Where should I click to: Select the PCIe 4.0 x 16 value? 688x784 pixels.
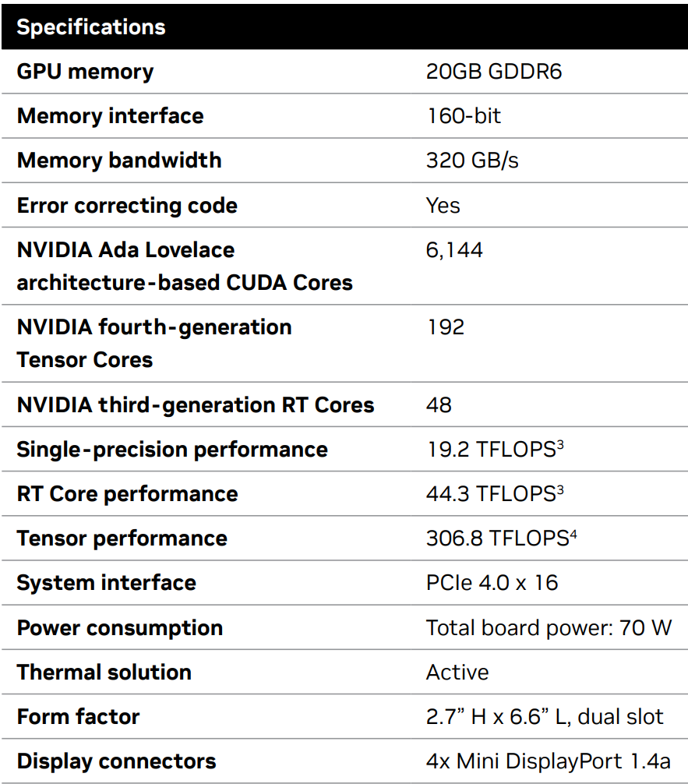coord(492,583)
